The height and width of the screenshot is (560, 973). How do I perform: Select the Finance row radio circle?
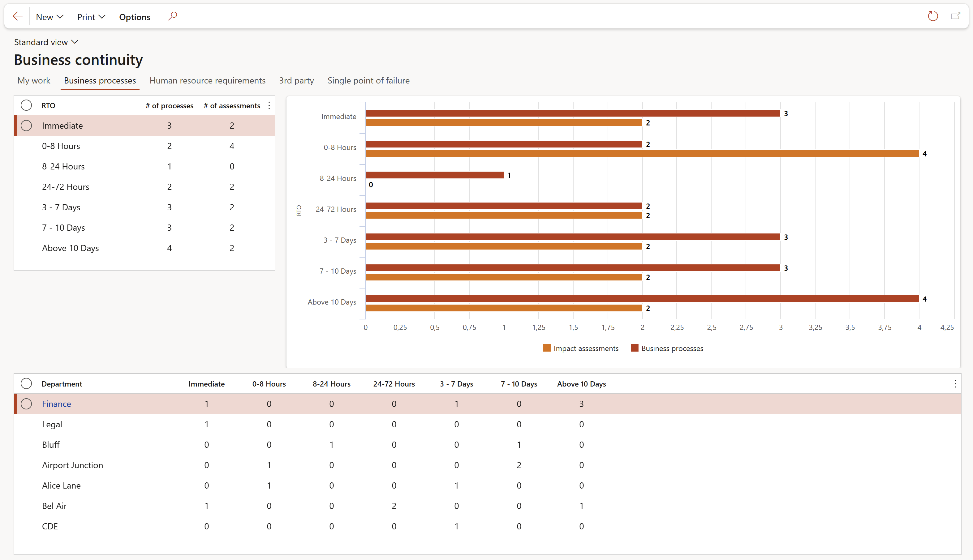click(26, 404)
